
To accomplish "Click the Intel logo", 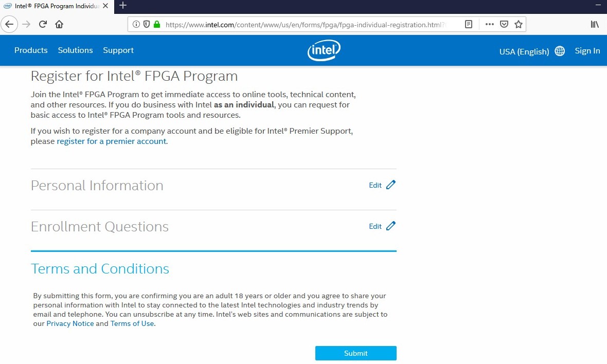I will [324, 50].
